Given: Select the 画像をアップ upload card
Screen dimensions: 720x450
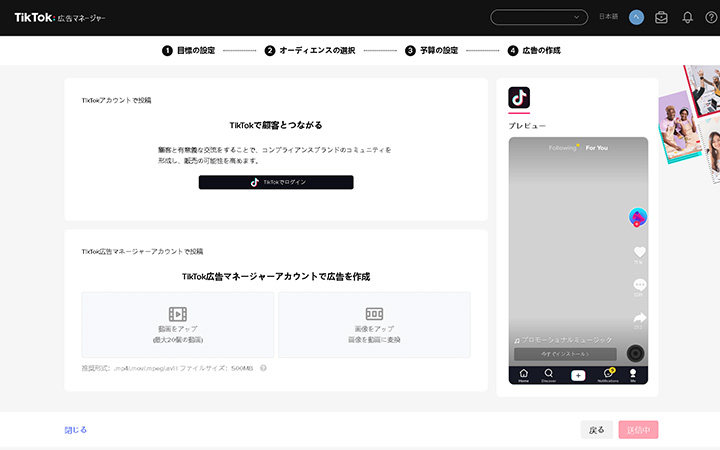Looking at the screenshot, I should coord(374,325).
